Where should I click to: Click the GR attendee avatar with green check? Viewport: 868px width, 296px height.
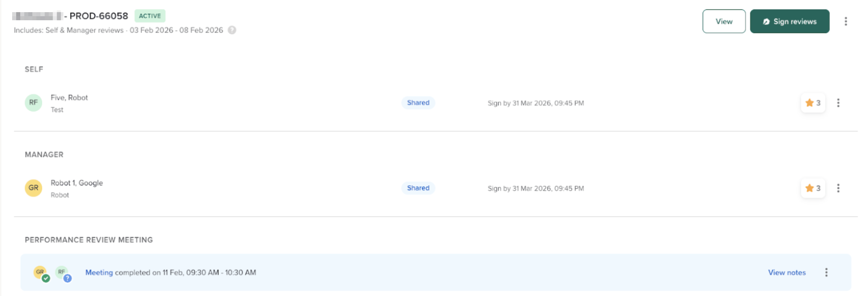(x=41, y=273)
